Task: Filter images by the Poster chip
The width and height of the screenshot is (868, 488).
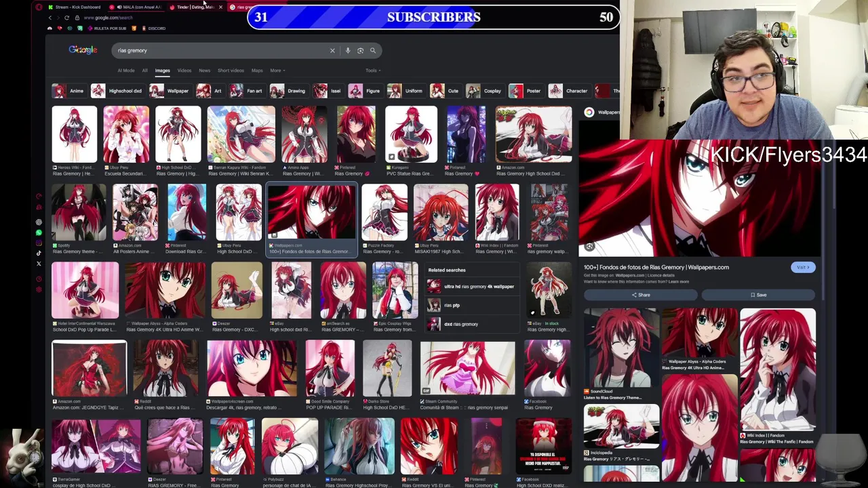Action: pyautogui.click(x=526, y=91)
